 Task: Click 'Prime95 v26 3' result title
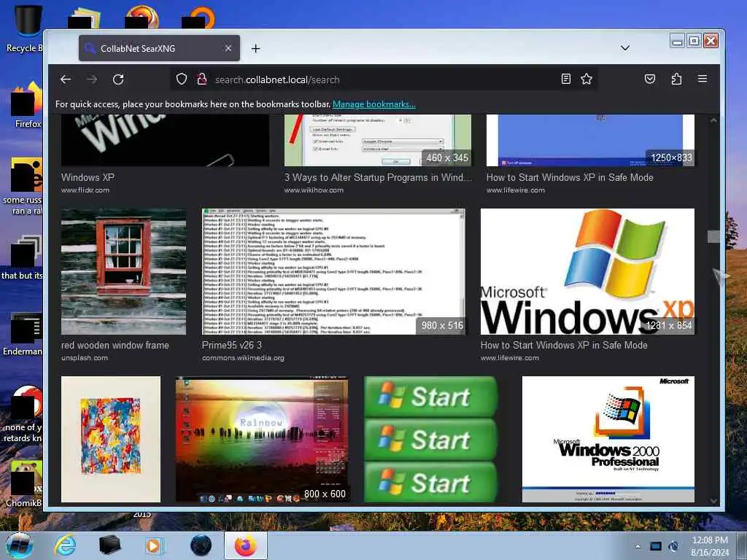point(231,345)
